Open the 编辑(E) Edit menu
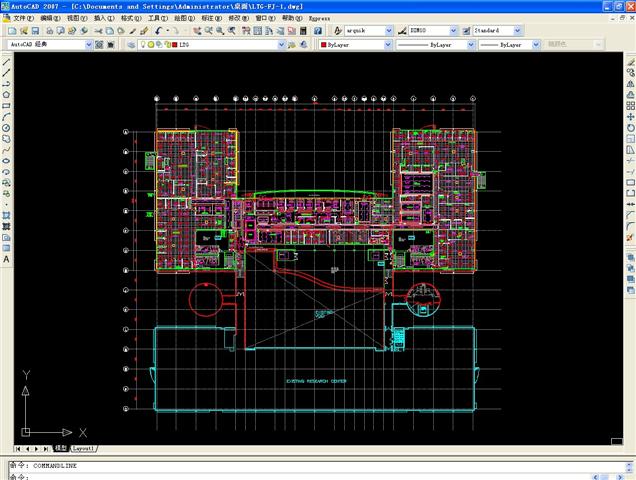The height and width of the screenshot is (480, 636). click(x=50, y=18)
